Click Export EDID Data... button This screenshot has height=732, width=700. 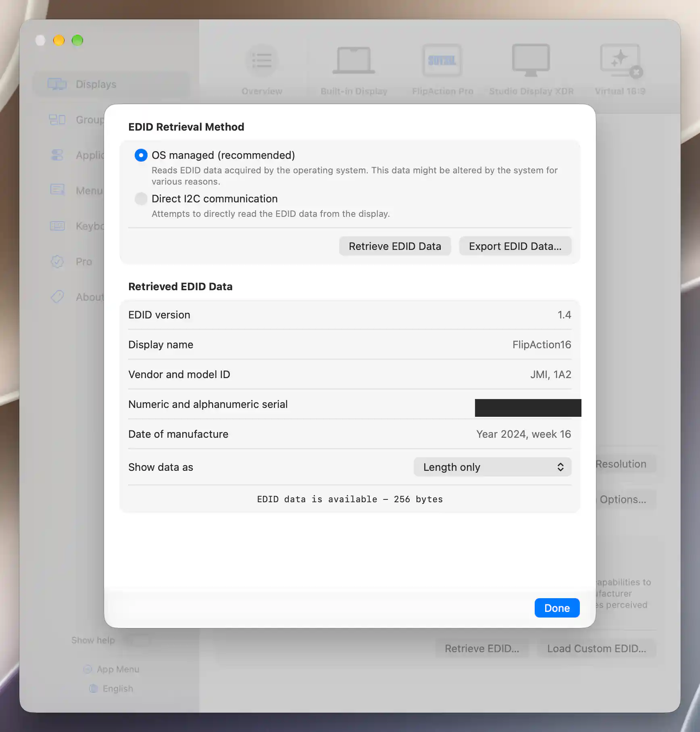point(515,246)
